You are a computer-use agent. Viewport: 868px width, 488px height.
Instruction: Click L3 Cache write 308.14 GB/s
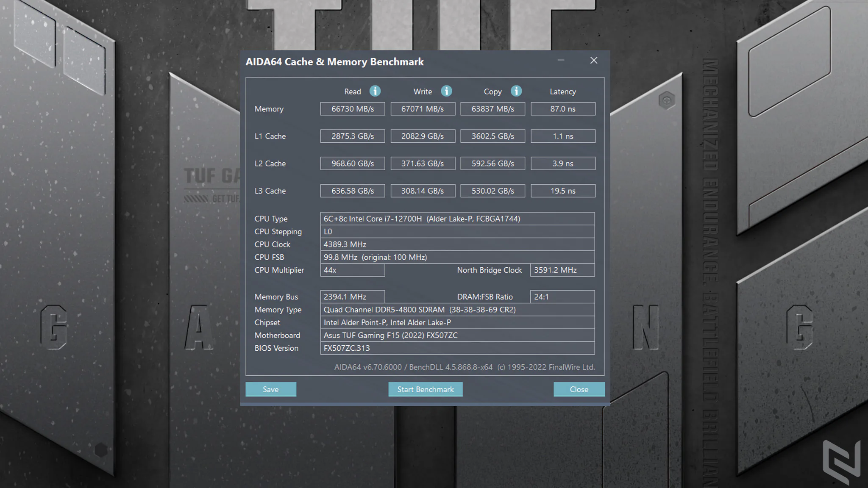point(423,191)
